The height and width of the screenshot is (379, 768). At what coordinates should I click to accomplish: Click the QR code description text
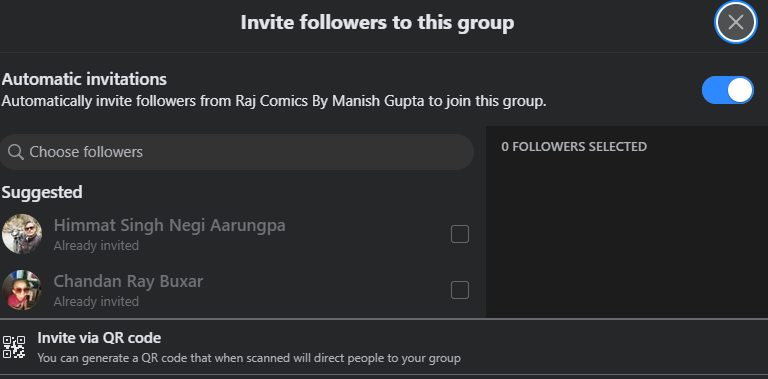point(249,358)
